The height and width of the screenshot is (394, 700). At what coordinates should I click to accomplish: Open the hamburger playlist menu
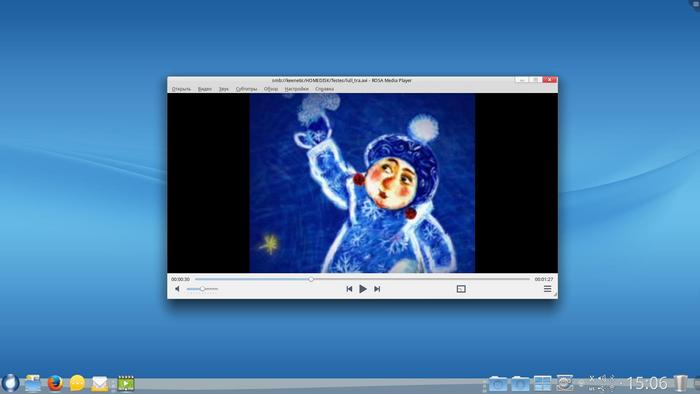[x=547, y=289]
